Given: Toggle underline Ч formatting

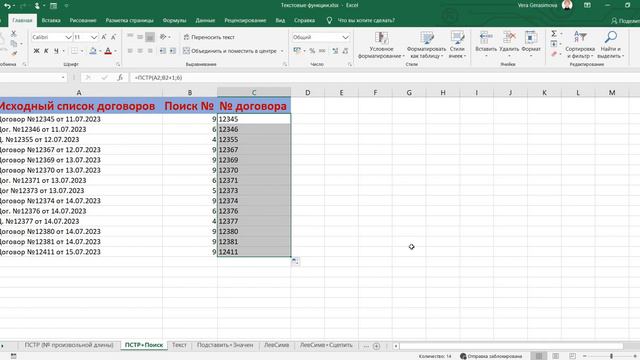Looking at the screenshot, I should pyautogui.click(x=56, y=51).
